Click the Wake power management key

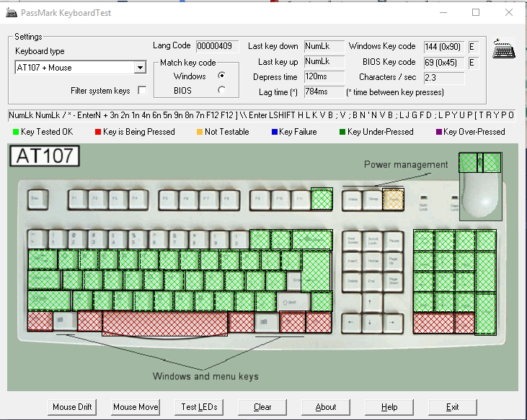pos(352,200)
